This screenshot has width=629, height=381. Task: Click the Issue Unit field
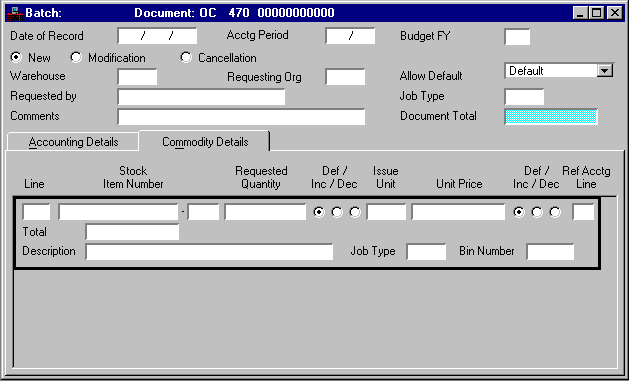tap(386, 212)
